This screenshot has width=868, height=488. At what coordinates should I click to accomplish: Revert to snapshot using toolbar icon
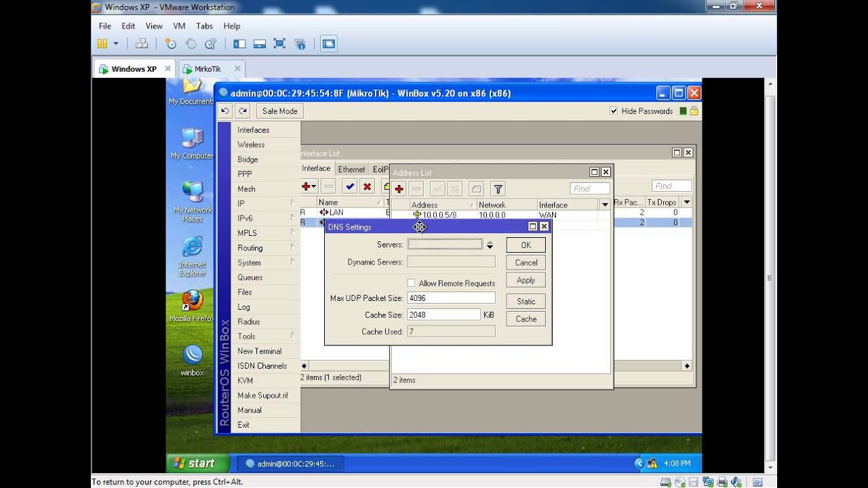191,43
